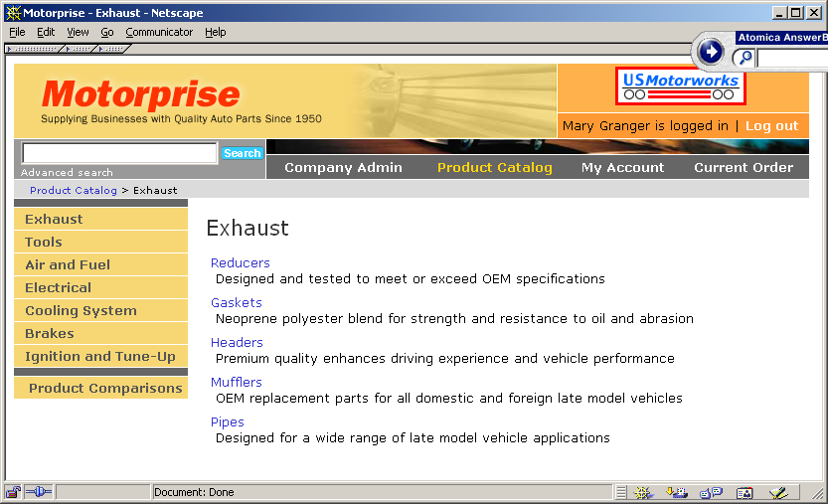828x504 pixels.
Task: Click the Gaskets description about Neoprene polyester
Action: tap(454, 318)
